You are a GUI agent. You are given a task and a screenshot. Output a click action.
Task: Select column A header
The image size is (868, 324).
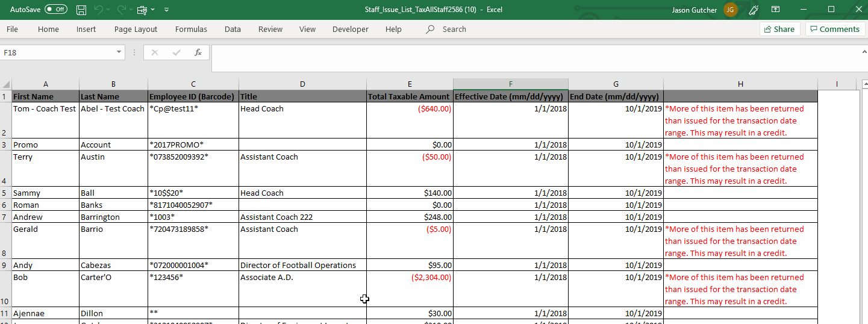click(x=46, y=84)
